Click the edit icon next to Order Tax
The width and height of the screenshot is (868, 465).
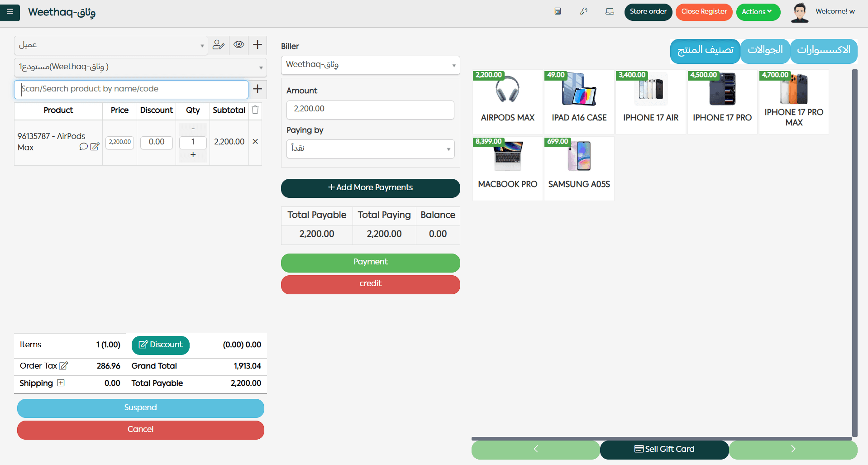pyautogui.click(x=64, y=365)
